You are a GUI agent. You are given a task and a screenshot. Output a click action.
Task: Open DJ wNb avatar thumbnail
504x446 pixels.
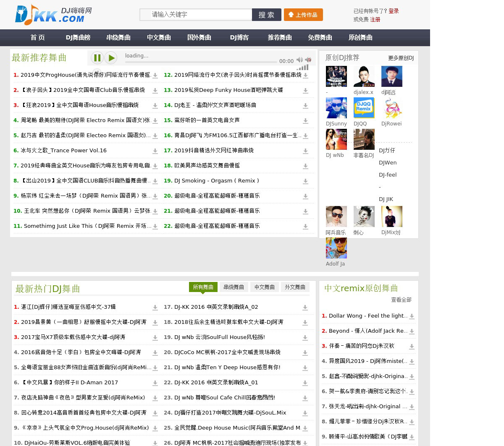[x=336, y=139]
